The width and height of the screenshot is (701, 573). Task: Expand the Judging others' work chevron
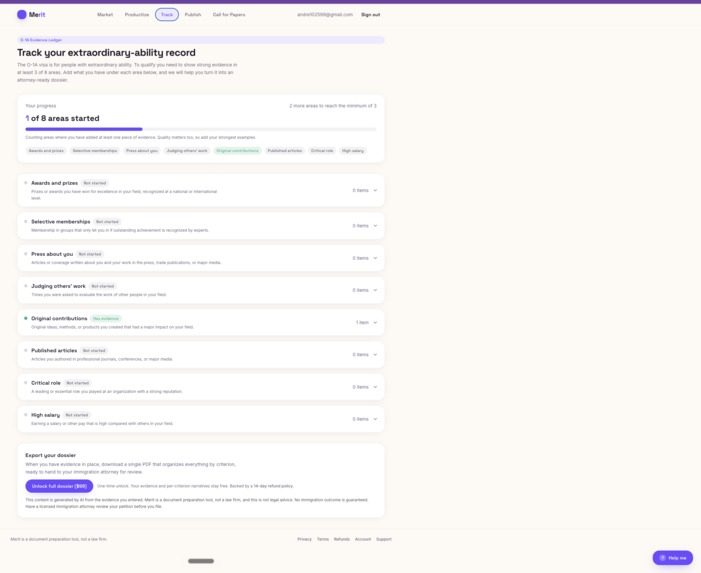375,290
